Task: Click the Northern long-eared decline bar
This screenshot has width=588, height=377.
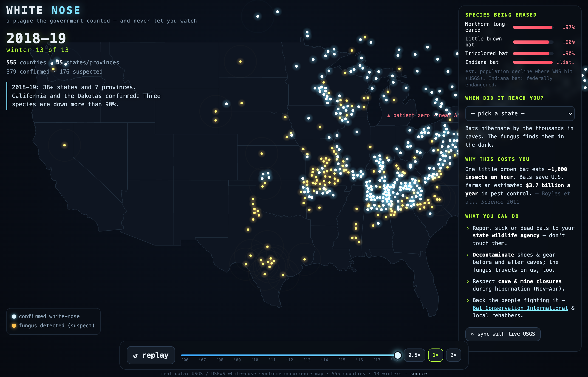Action: [x=533, y=27]
